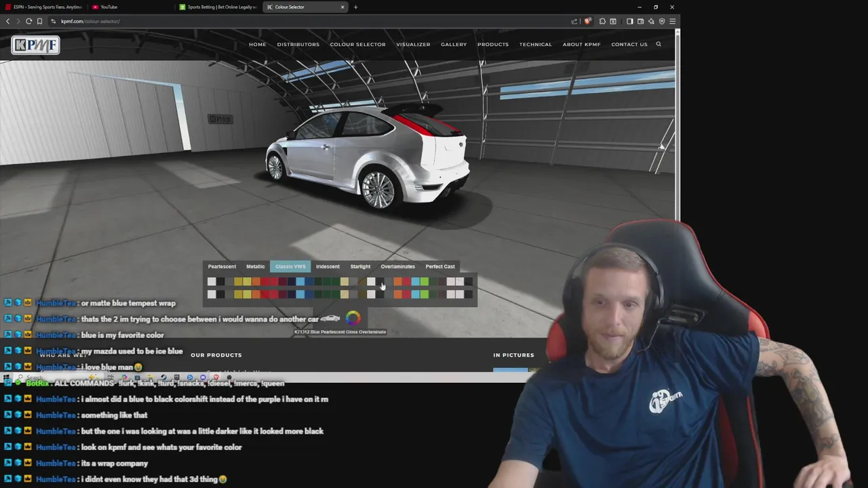Viewport: 868px width, 488px height.
Task: Select the Metallic colour category
Action: tap(256, 266)
